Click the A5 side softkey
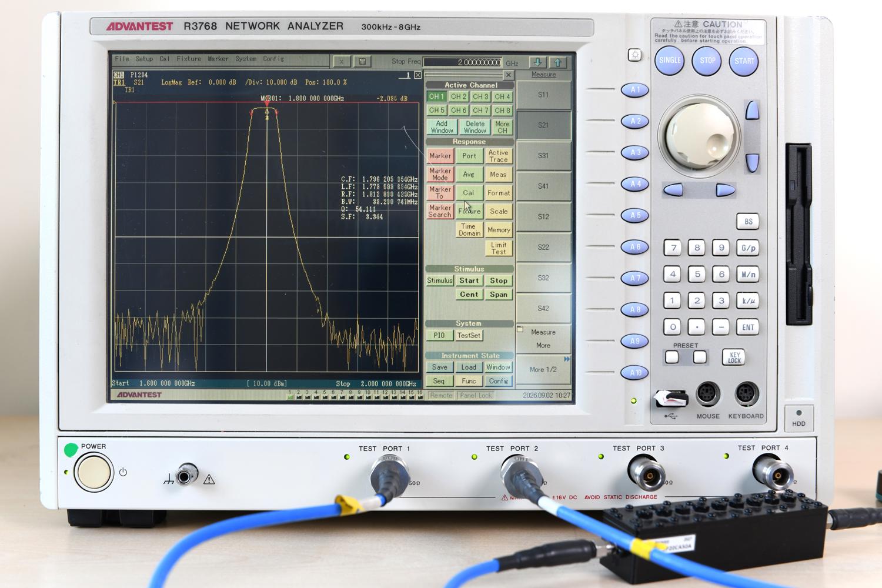 (x=635, y=215)
